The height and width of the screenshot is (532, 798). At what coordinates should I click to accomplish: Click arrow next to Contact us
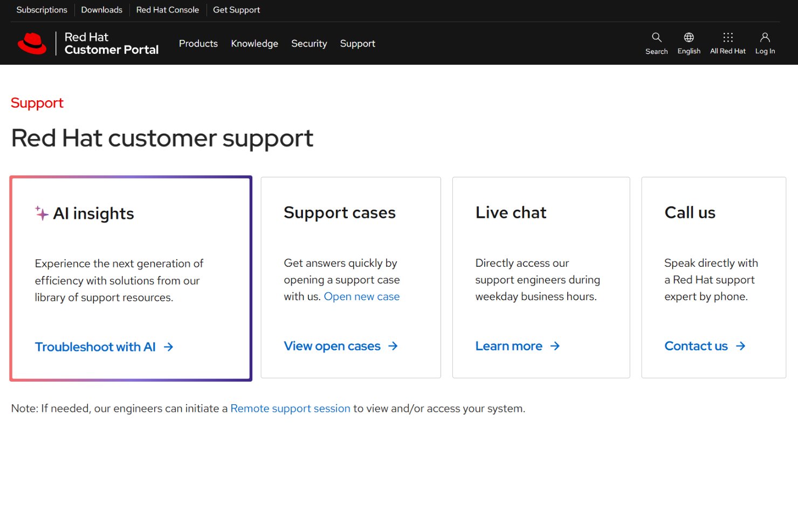[741, 346]
